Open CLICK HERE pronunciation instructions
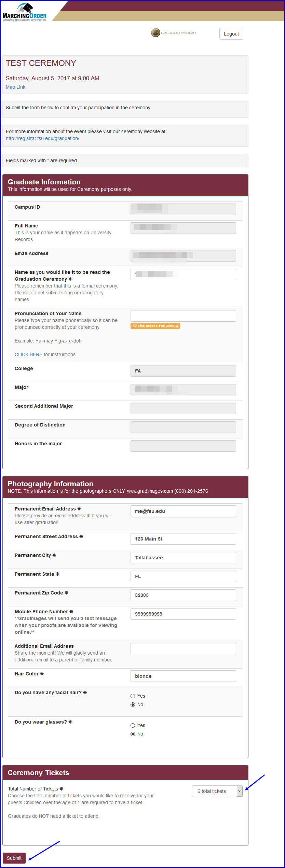Image resolution: width=285 pixels, height=868 pixels. (x=28, y=354)
